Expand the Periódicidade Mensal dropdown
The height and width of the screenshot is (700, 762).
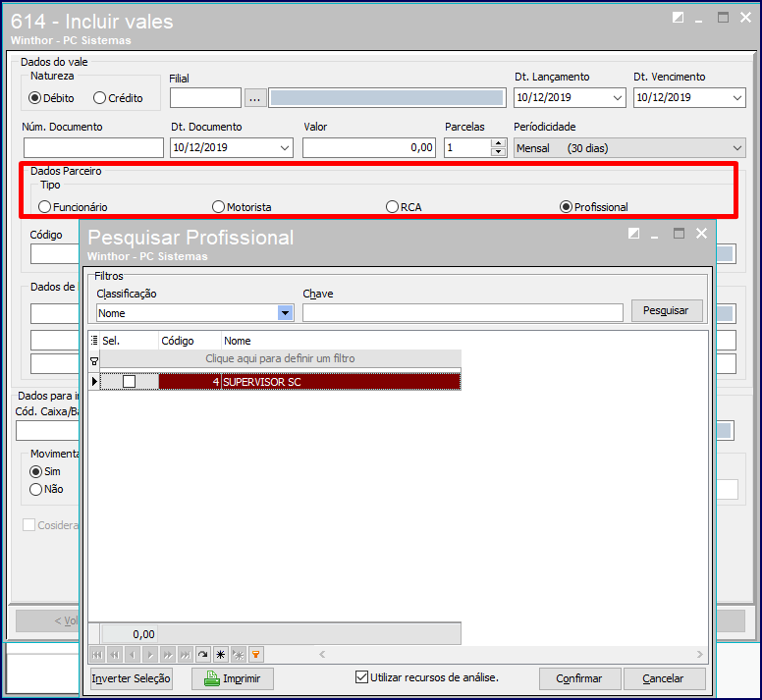point(737,147)
